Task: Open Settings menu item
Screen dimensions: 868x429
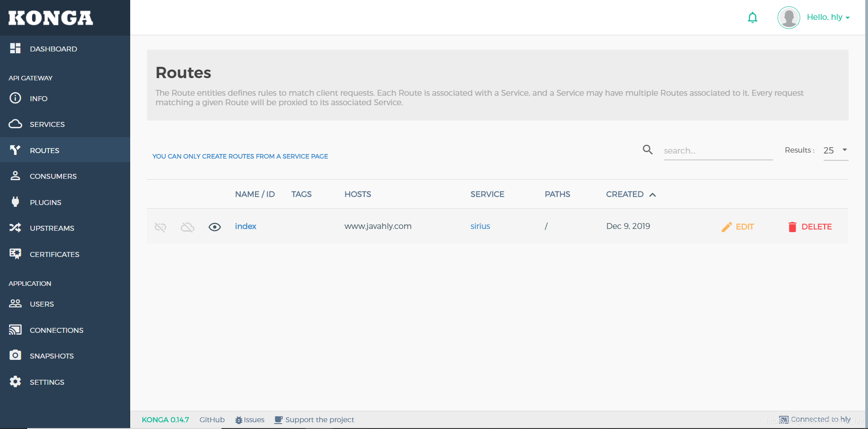Action: click(x=65, y=382)
